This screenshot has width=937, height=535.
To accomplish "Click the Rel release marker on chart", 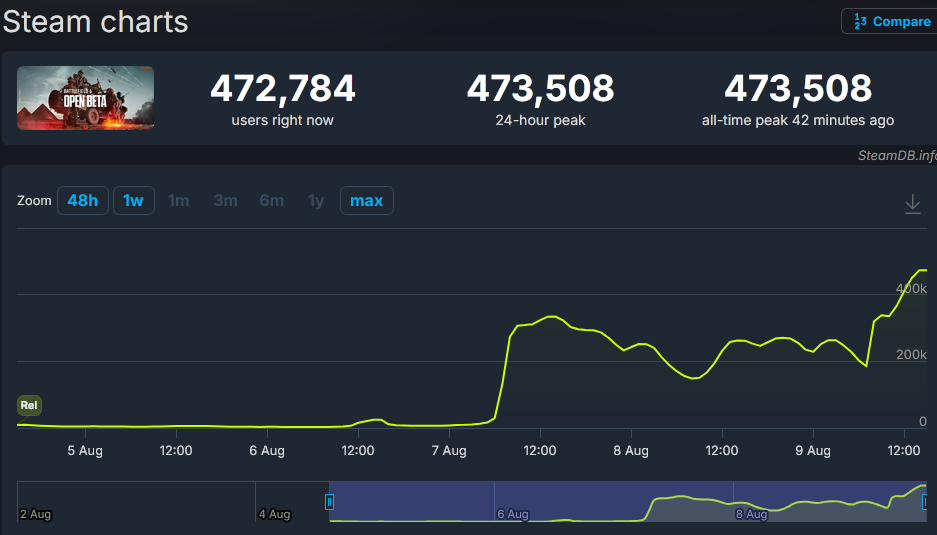I will 29,405.
